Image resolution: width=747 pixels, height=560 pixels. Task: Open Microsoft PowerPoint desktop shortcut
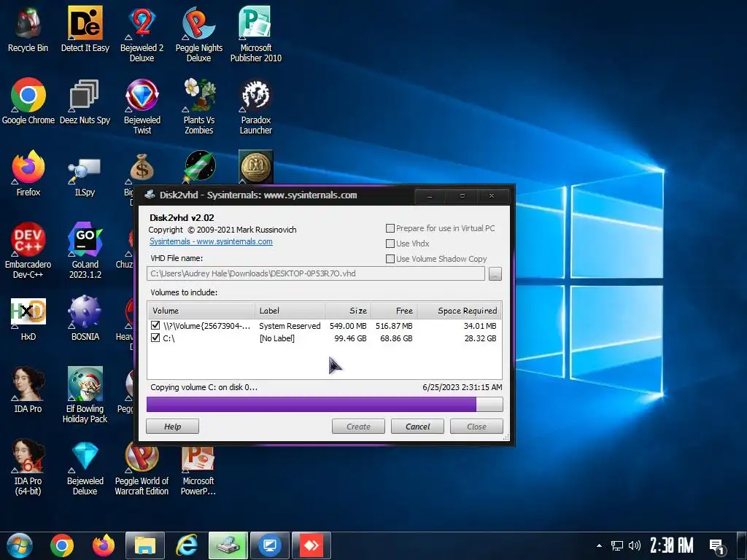(198, 470)
